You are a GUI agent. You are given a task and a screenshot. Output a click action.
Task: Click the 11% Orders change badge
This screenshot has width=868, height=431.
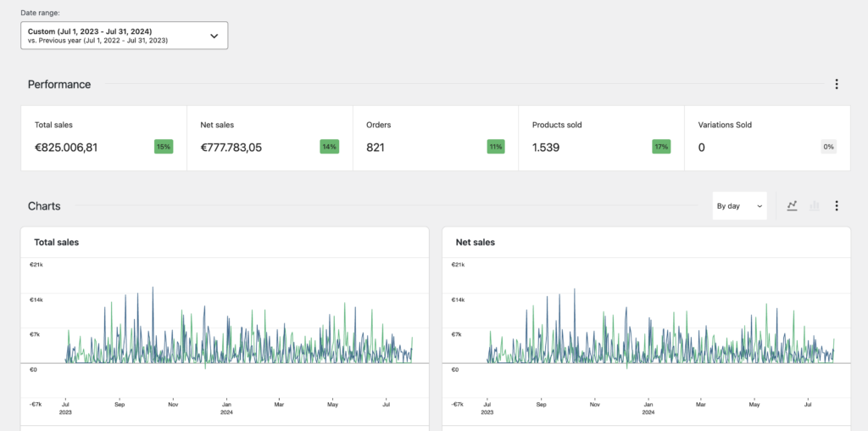coord(495,147)
